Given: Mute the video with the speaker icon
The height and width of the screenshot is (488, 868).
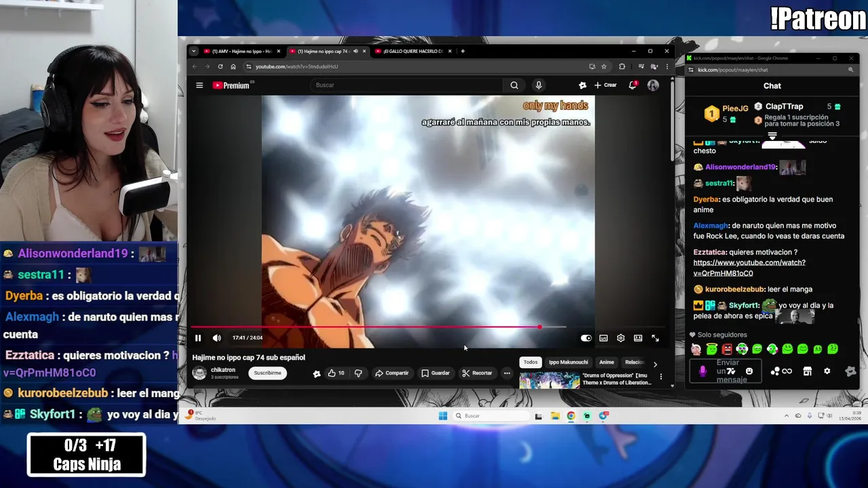Looking at the screenshot, I should pyautogui.click(x=216, y=338).
